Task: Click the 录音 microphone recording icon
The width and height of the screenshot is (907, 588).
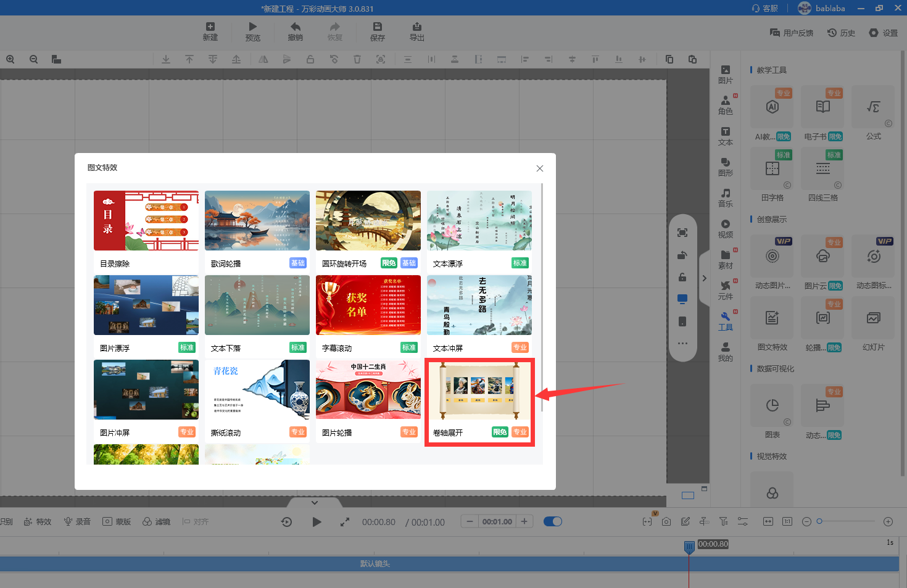Action: (x=68, y=521)
